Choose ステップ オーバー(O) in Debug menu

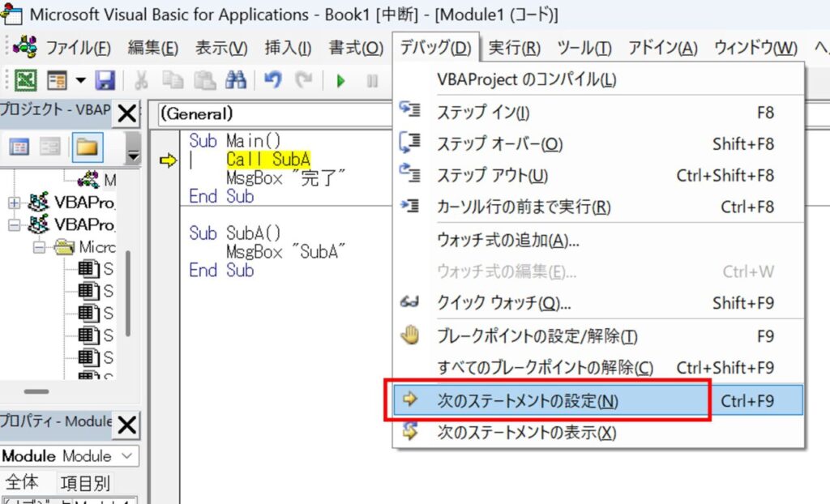tap(598, 144)
